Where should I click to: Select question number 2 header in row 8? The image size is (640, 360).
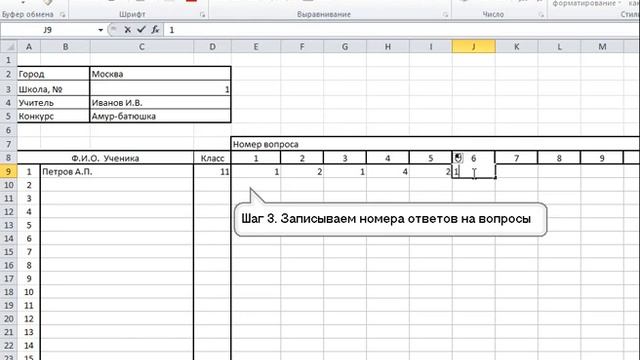[302, 158]
